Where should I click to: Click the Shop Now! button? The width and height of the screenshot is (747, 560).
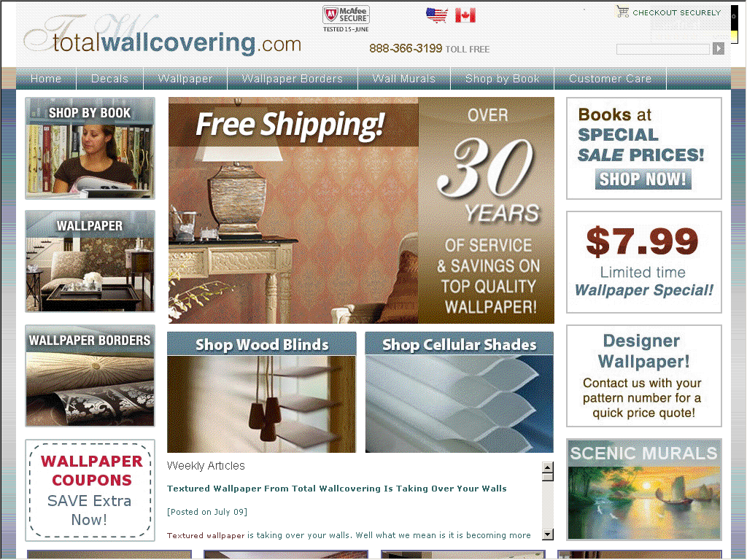coord(643,179)
